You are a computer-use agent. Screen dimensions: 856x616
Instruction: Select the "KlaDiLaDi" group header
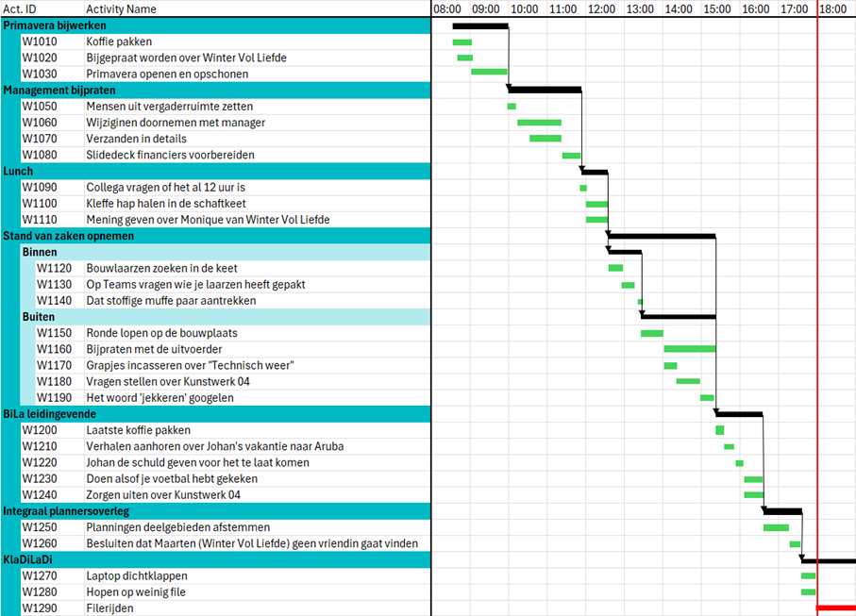[x=28, y=559]
